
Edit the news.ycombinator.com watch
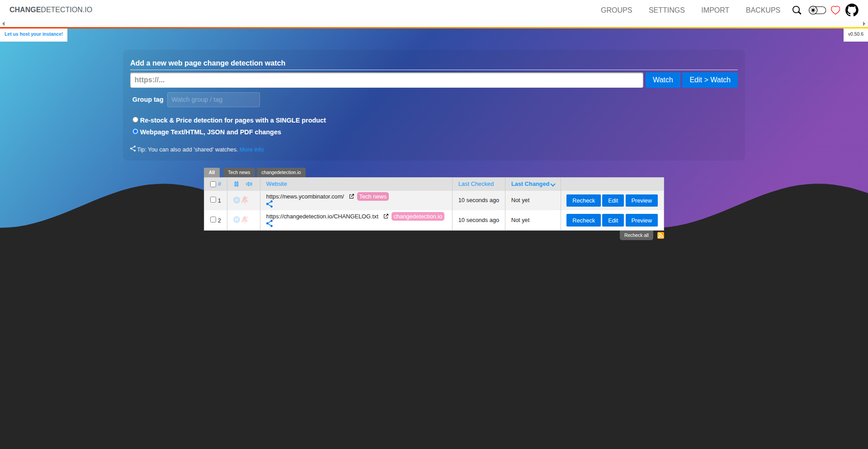pyautogui.click(x=613, y=200)
